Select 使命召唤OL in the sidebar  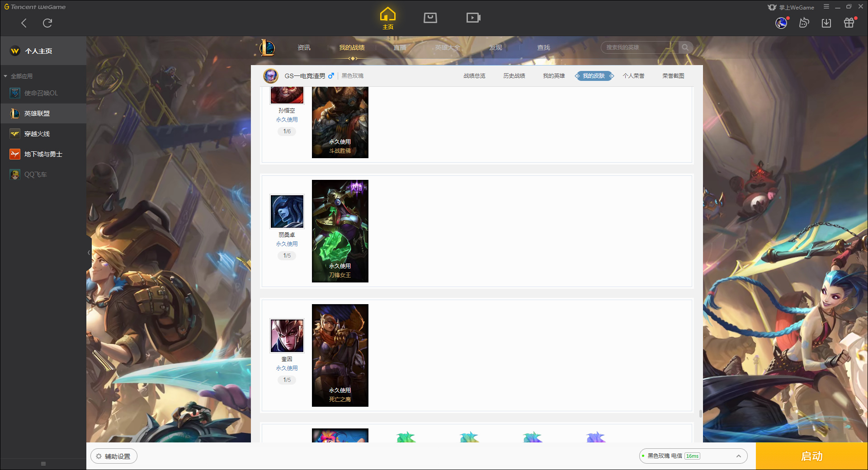(x=43, y=93)
